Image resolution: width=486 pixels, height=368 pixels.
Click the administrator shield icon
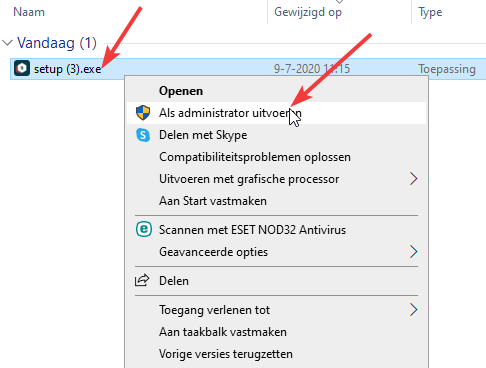(x=143, y=113)
